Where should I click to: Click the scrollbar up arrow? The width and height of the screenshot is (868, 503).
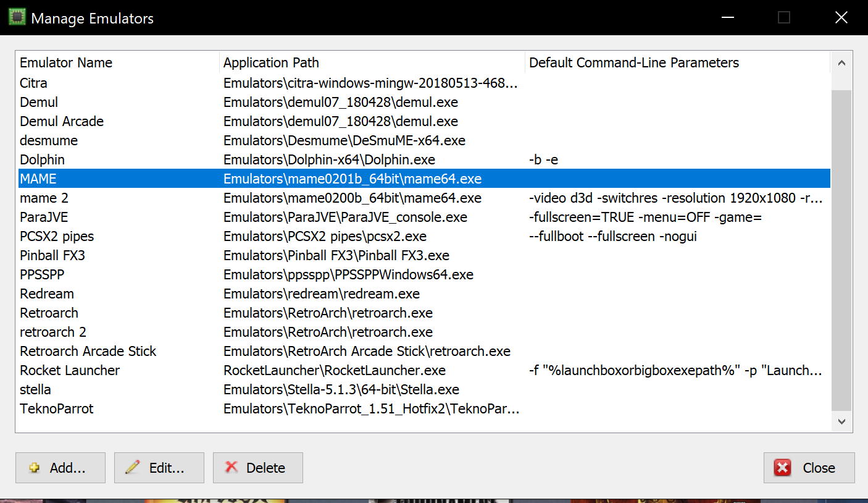(841, 62)
